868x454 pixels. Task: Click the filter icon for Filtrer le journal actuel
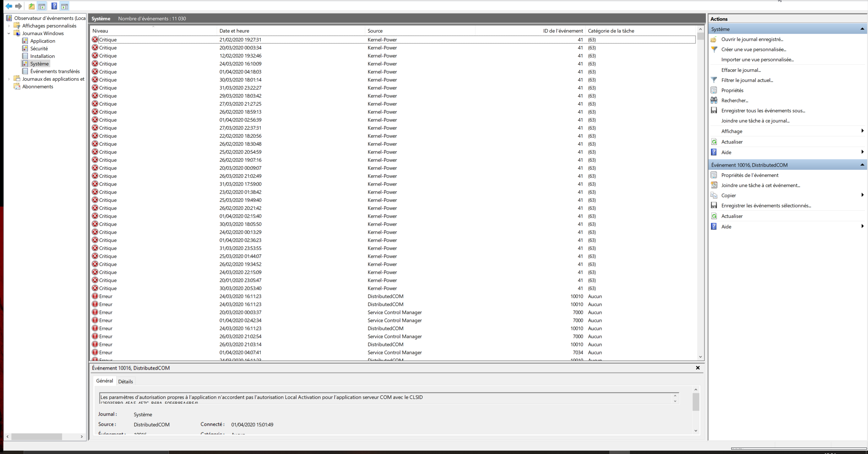click(714, 80)
